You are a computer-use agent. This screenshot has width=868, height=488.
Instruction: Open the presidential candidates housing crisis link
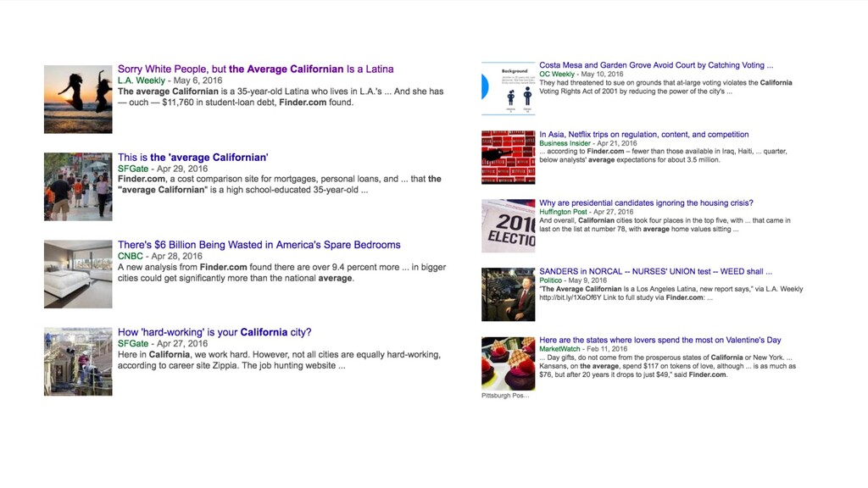646,203
